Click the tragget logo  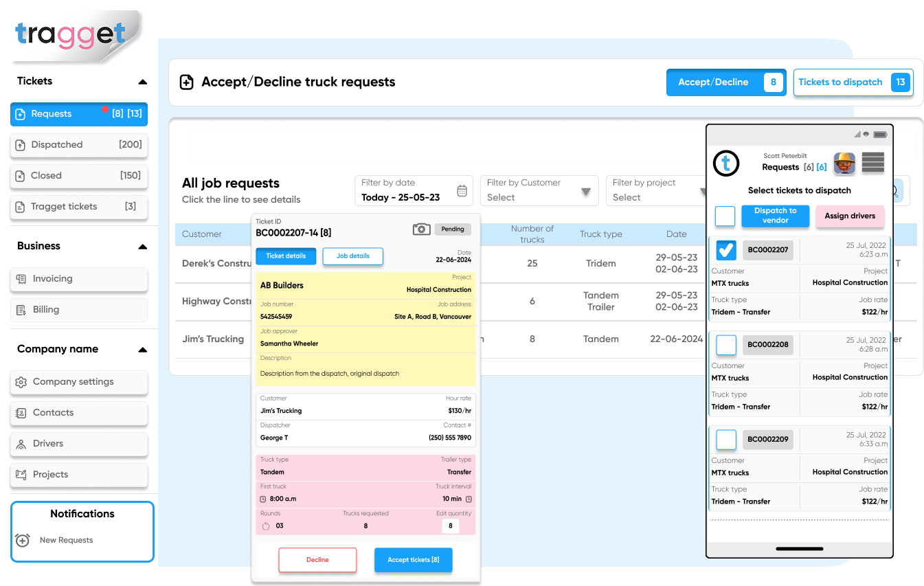[71, 34]
